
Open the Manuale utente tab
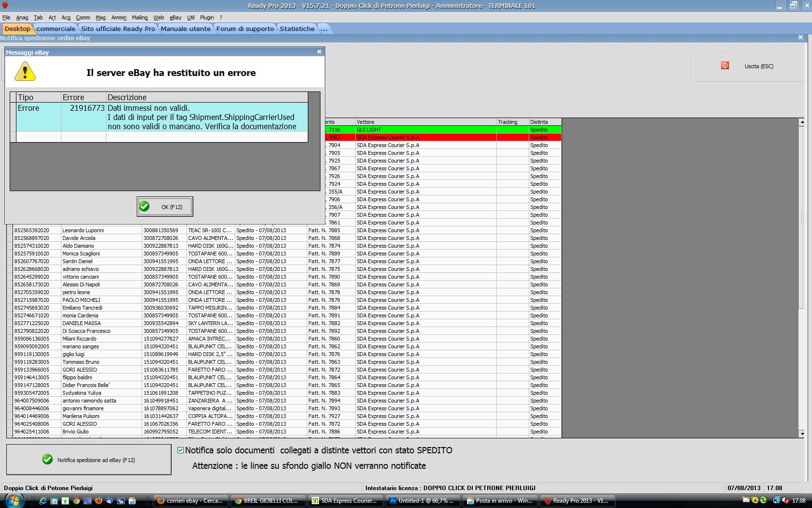(186, 29)
